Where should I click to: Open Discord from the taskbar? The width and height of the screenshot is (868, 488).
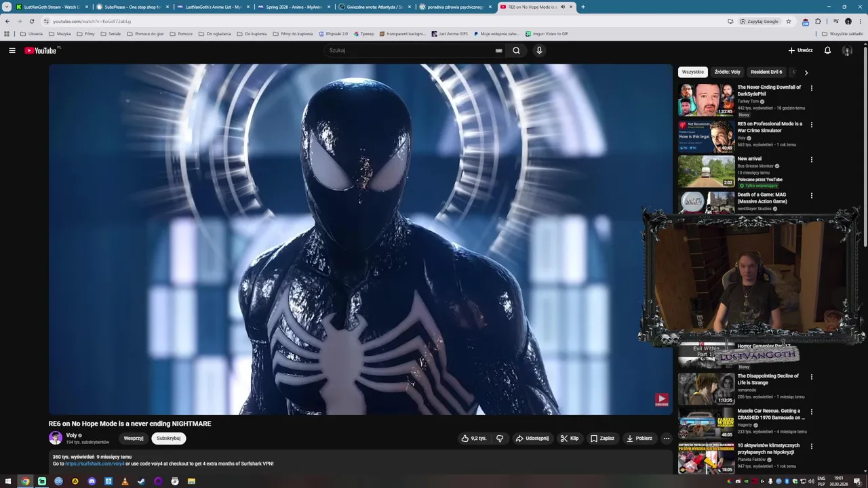coord(92,481)
